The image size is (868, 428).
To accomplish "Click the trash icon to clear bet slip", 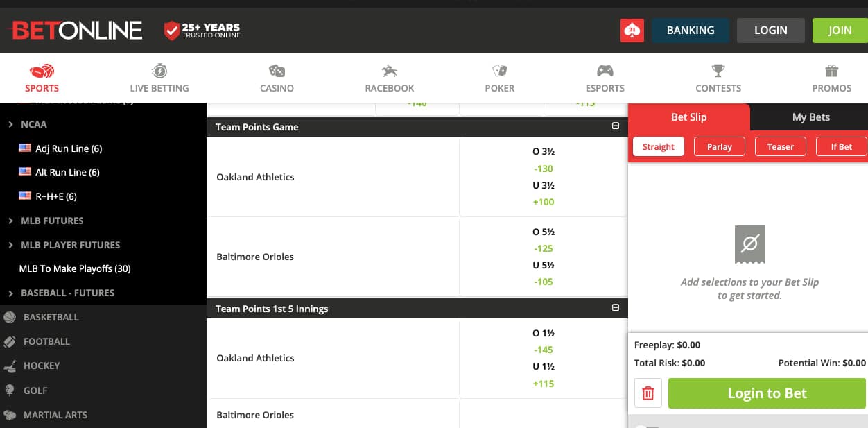I will (648, 393).
